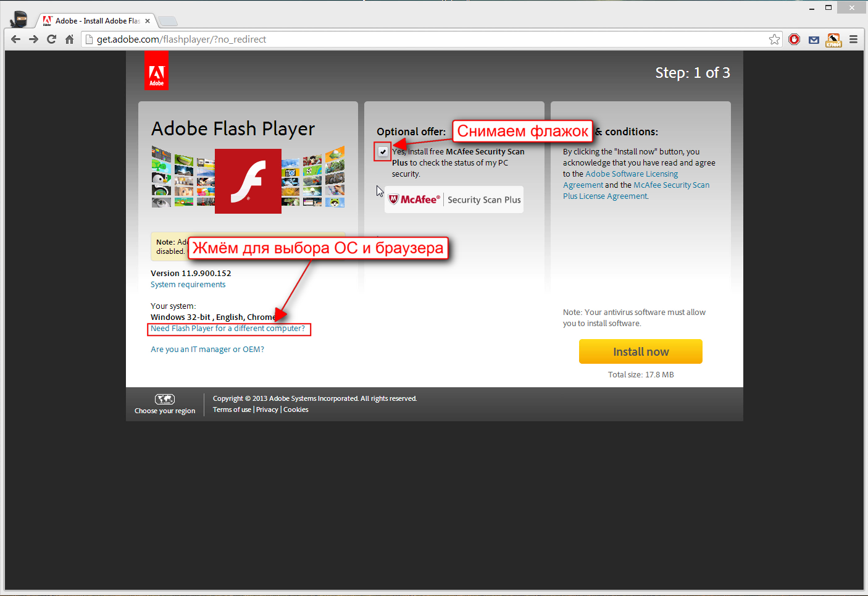This screenshot has height=596, width=868.
Task: Click the Version 11.9.900.152 text
Action: 191,273
